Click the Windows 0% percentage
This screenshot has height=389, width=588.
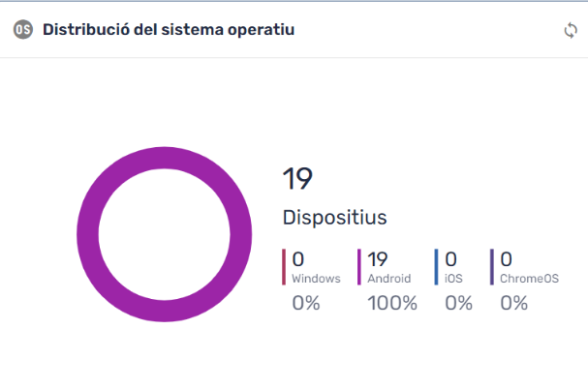click(306, 303)
